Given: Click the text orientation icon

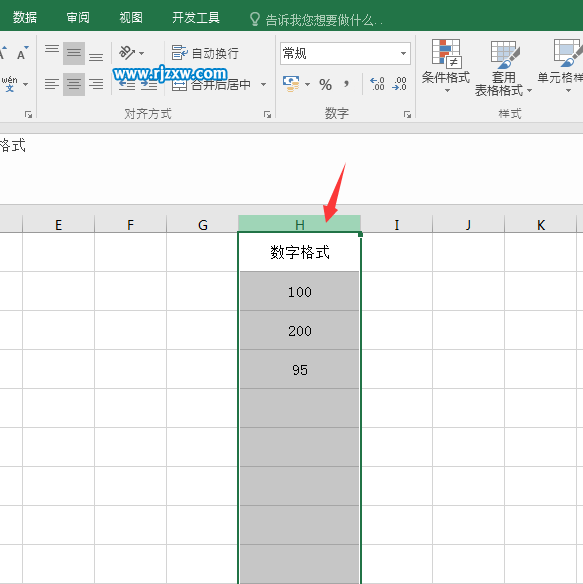Looking at the screenshot, I should pos(127,53).
